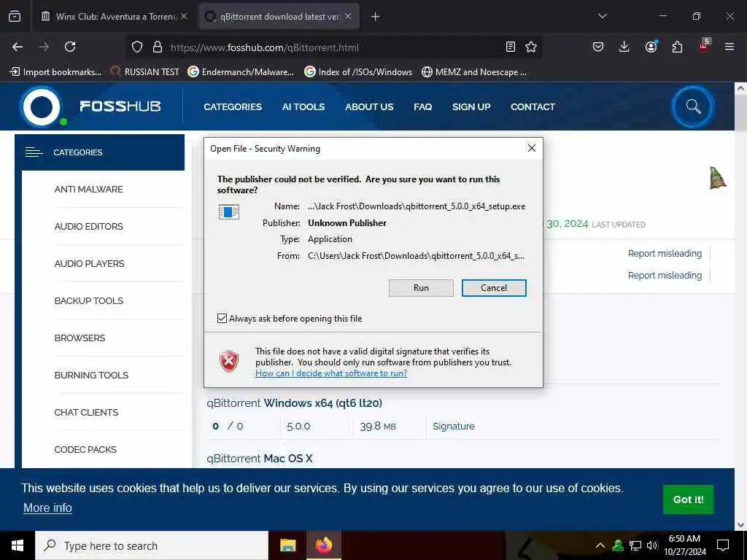Open the Firefox account icon
The image size is (747, 560).
tap(651, 47)
